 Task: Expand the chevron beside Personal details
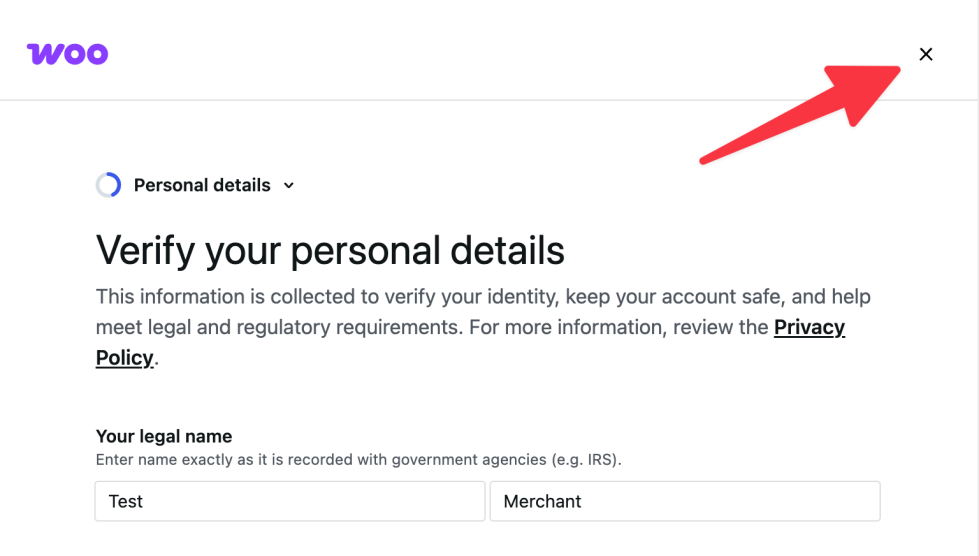pyautogui.click(x=289, y=185)
